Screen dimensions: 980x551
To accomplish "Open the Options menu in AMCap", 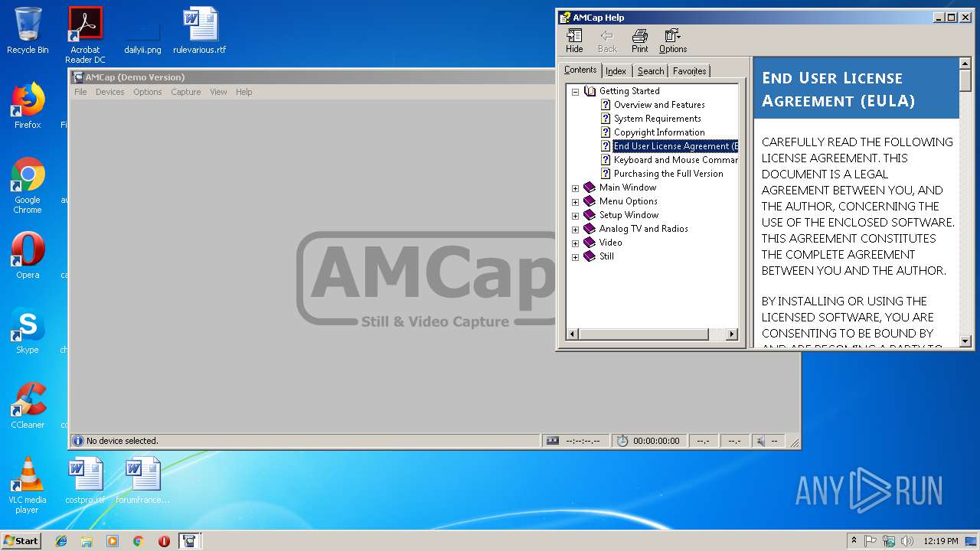I will click(x=147, y=92).
